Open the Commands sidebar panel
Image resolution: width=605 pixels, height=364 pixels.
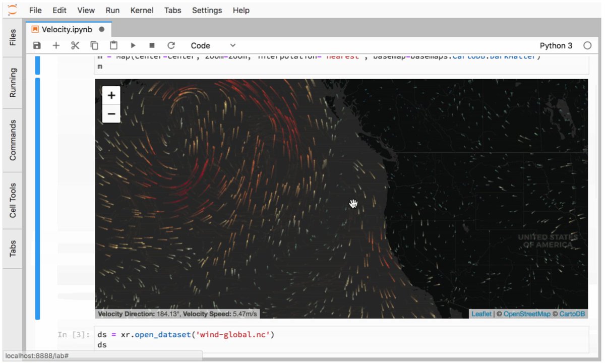click(13, 140)
